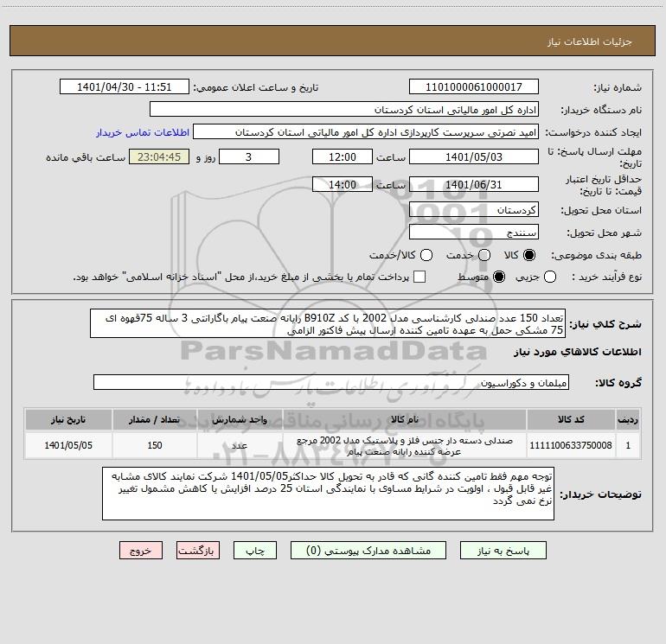Screen dimensions: 666x644
Task: Click the response deadline date 1401/05/03
Action: click(474, 156)
